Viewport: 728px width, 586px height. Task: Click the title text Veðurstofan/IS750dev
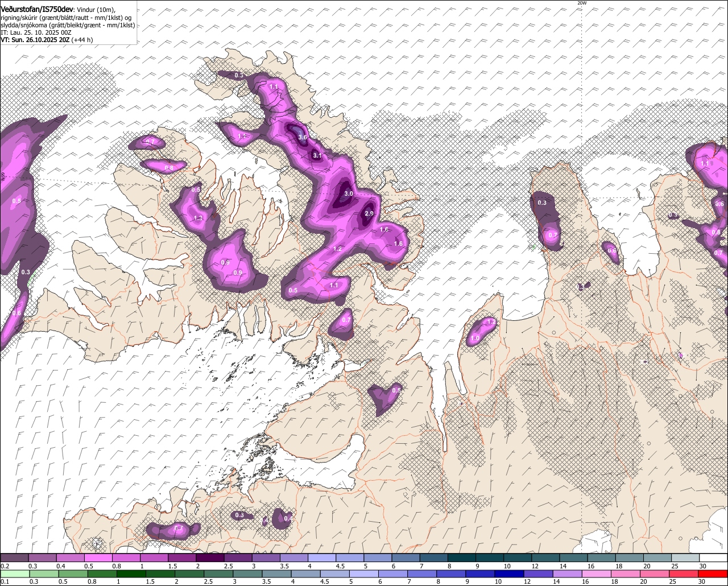36,10
